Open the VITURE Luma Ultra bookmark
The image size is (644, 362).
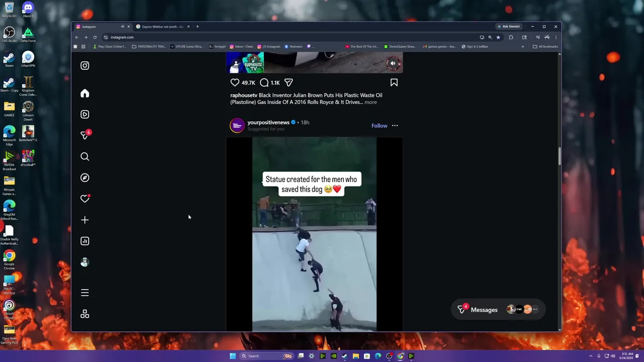[187, 46]
